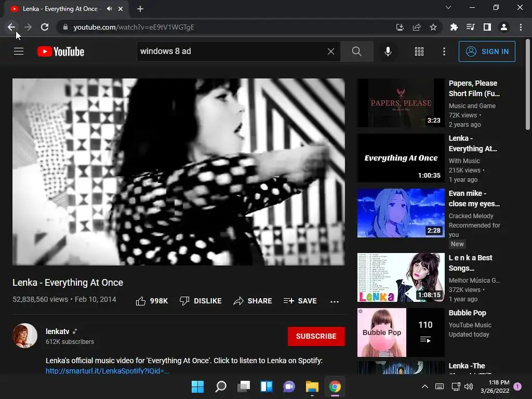Click SHARE below the video
Image resolution: width=532 pixels, height=399 pixels.
[x=253, y=301]
